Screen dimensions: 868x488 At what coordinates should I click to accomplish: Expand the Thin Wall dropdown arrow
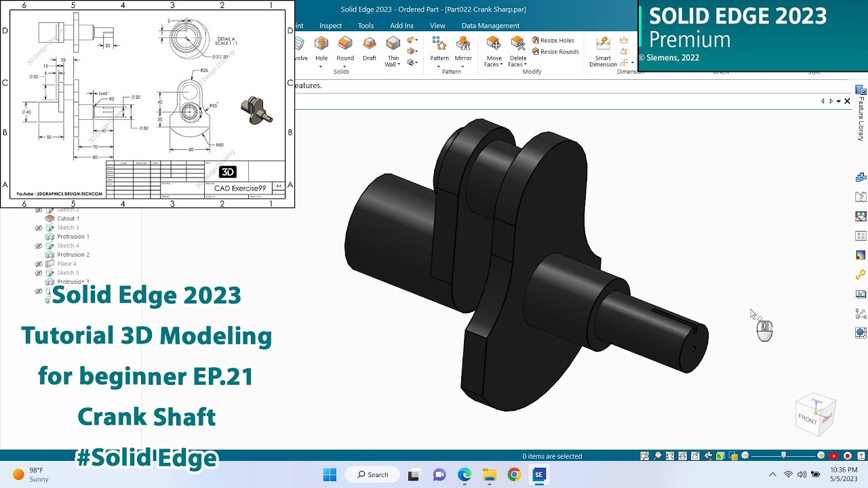click(399, 64)
